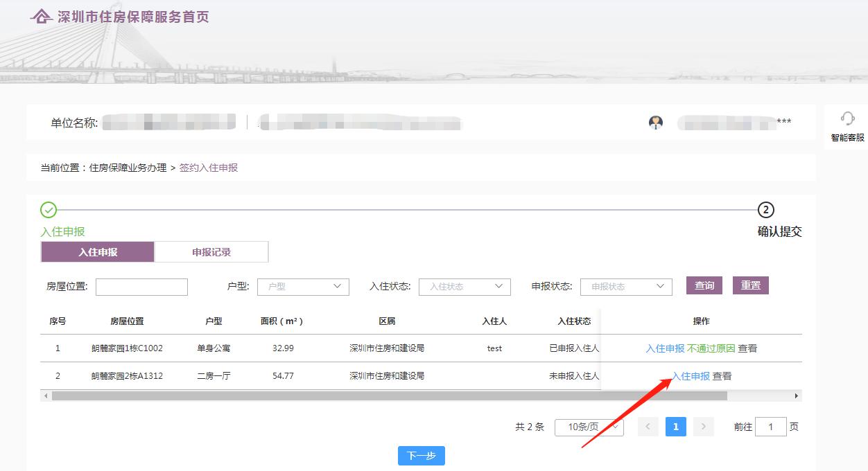
Task: Open the 10条/页 page size selector
Action: 589,427
